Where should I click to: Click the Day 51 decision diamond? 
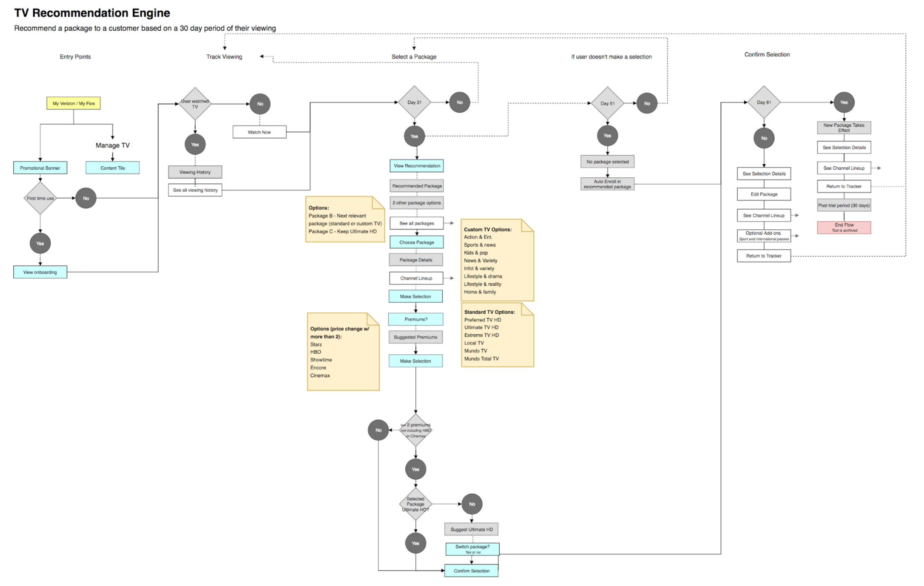(x=607, y=103)
